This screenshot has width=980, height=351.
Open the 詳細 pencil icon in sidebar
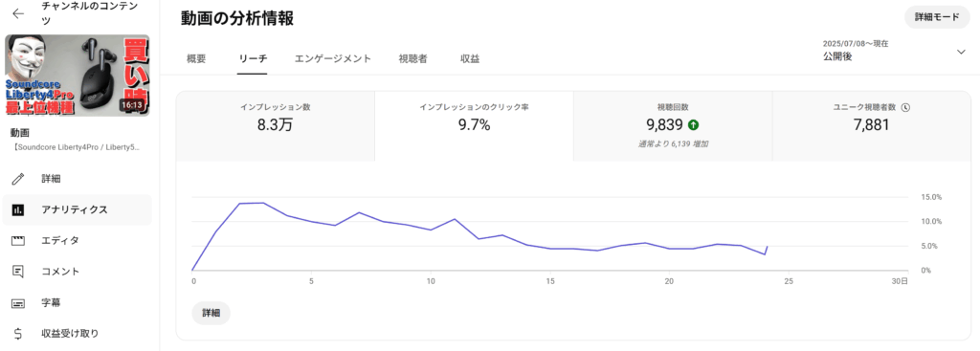click(x=18, y=179)
